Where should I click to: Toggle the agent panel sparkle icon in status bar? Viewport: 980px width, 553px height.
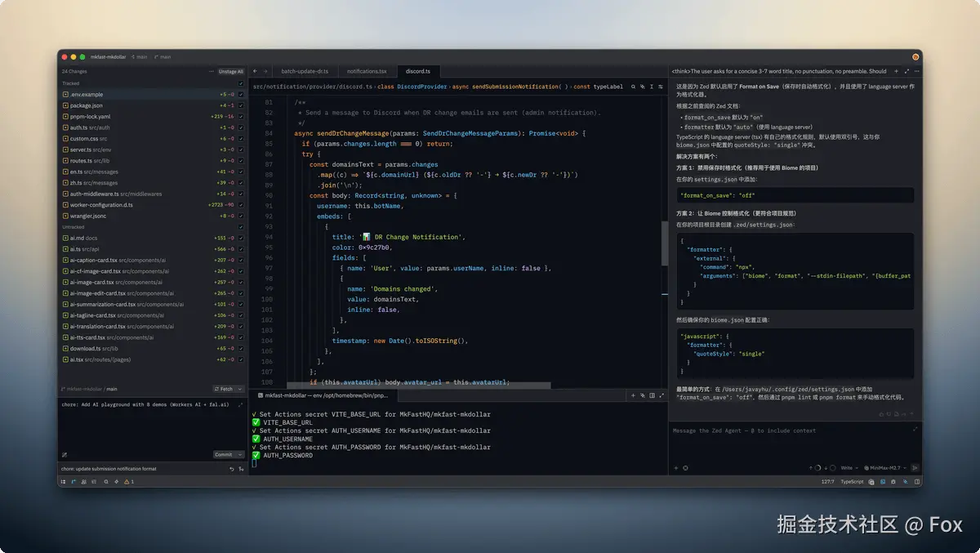(x=906, y=482)
